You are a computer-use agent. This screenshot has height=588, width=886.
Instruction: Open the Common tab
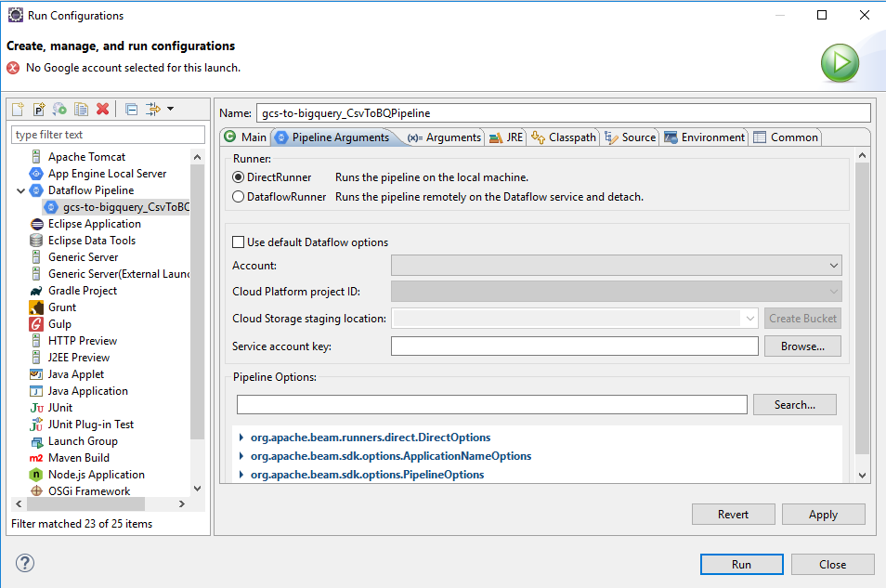tap(786, 137)
